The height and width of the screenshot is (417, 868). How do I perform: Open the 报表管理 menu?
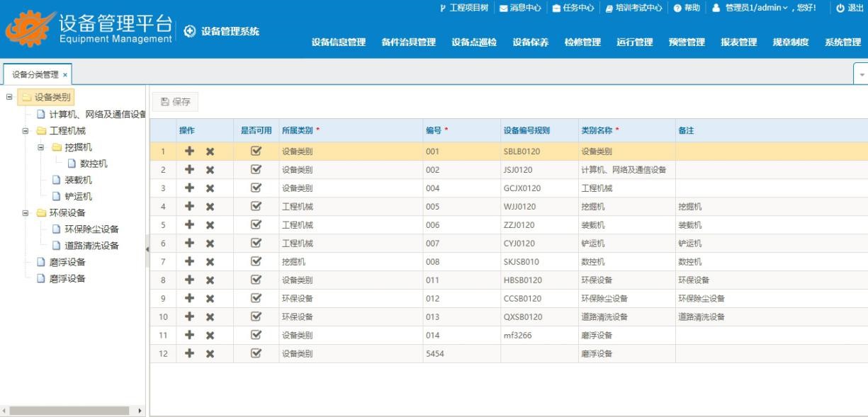(x=738, y=42)
